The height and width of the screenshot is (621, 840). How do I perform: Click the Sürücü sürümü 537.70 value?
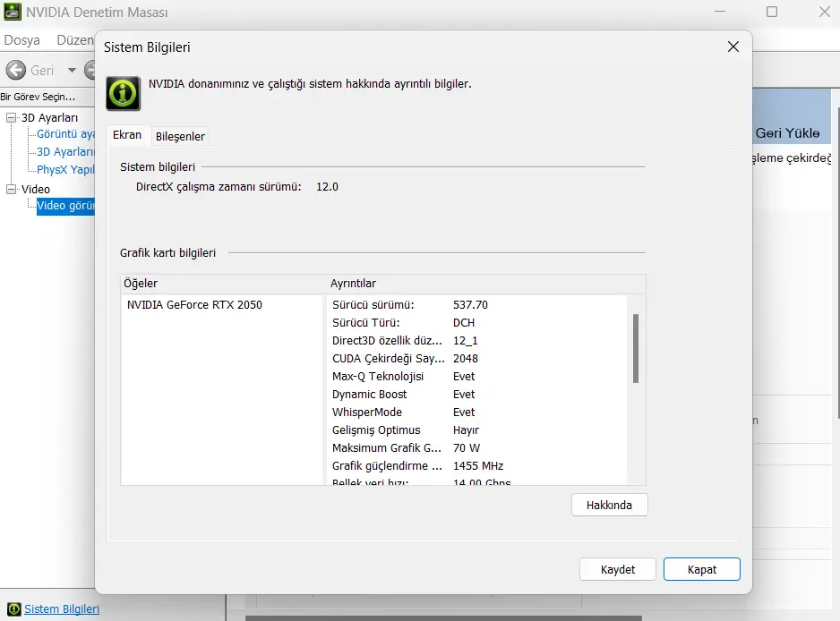coord(470,304)
